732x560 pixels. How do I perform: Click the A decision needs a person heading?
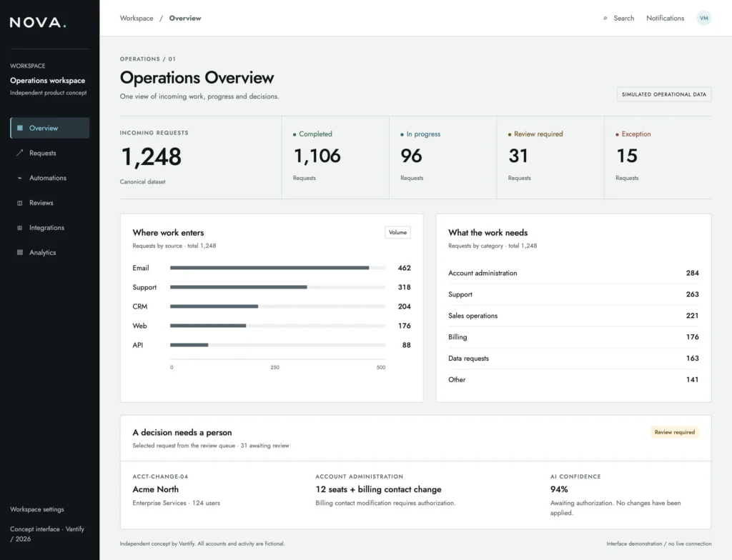tap(182, 433)
